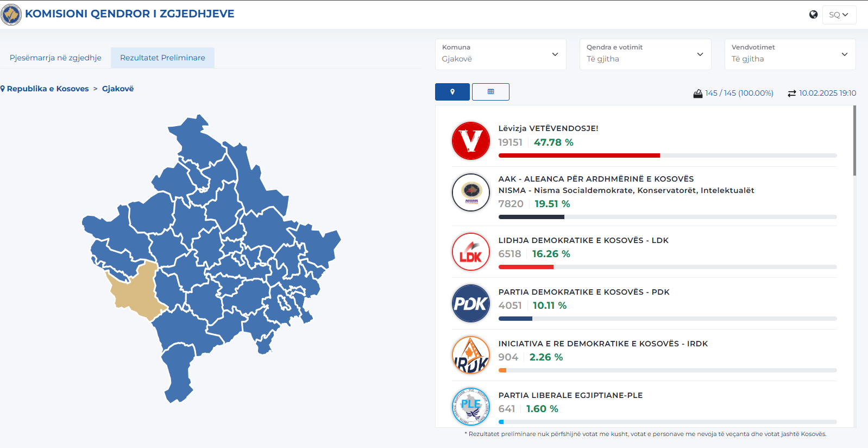Click Lëvizja VETËVENDOSJE! party name
Screen dimensions: 868x448
[x=548, y=128]
